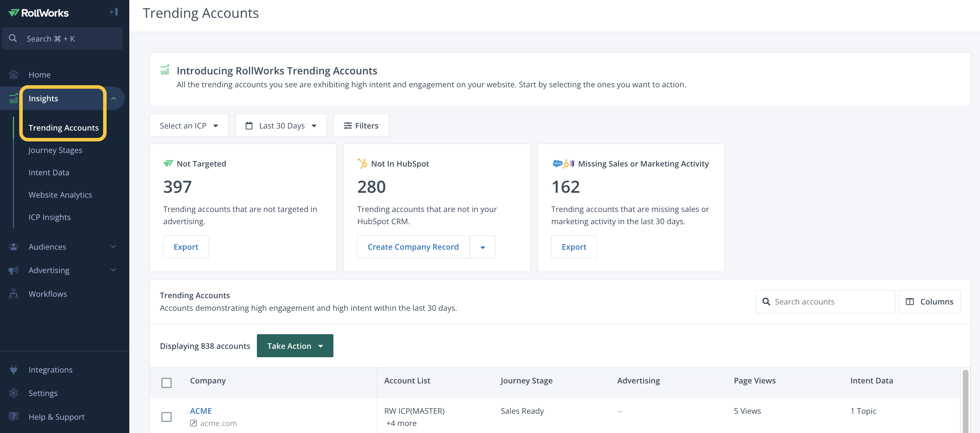Click the 'Sales Ready' journey stage cell
The width and height of the screenshot is (980, 433).
point(522,411)
